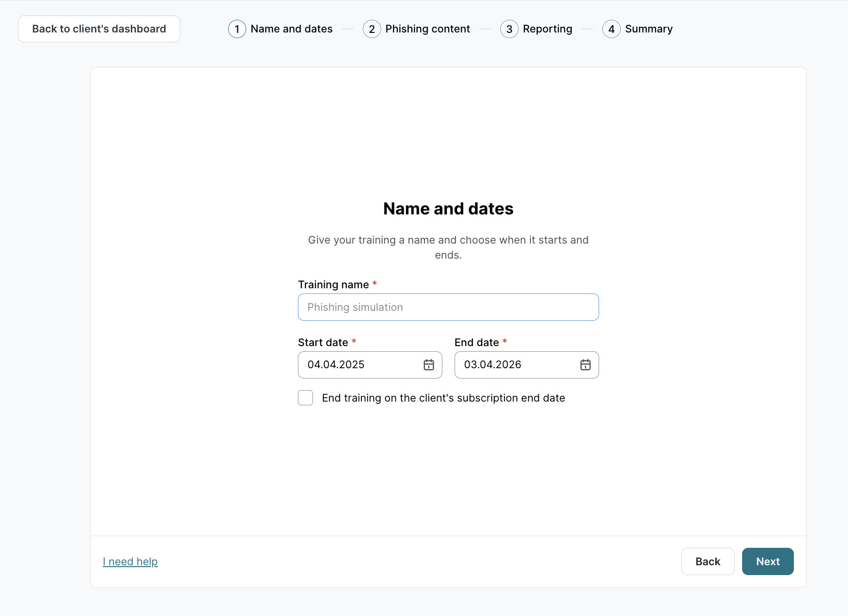Viewport: 848px width, 616px height.
Task: Click into the Training name input field
Action: point(448,307)
